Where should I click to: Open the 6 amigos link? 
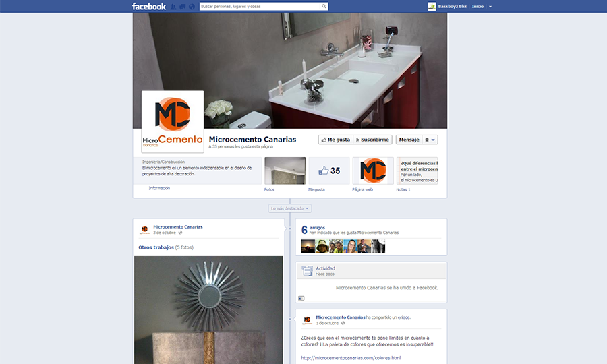click(317, 228)
